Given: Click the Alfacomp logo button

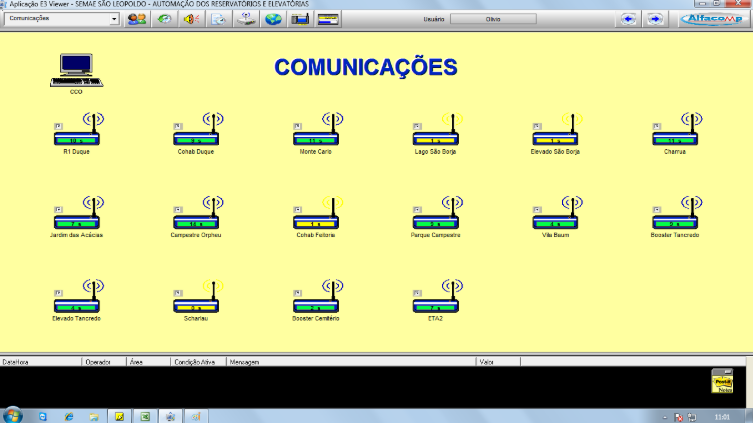Looking at the screenshot, I should (712, 19).
